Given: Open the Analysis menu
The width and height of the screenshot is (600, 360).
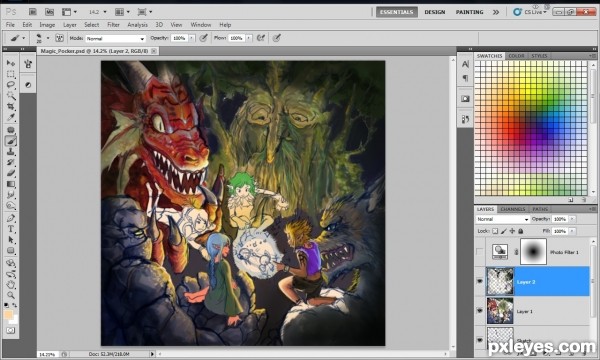Looking at the screenshot, I should (137, 24).
